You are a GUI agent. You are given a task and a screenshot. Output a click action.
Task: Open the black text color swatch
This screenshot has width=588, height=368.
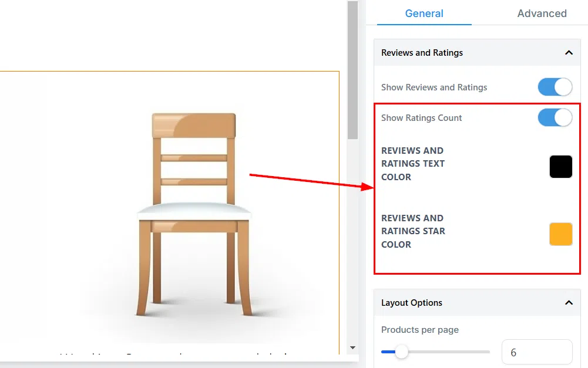click(x=560, y=167)
